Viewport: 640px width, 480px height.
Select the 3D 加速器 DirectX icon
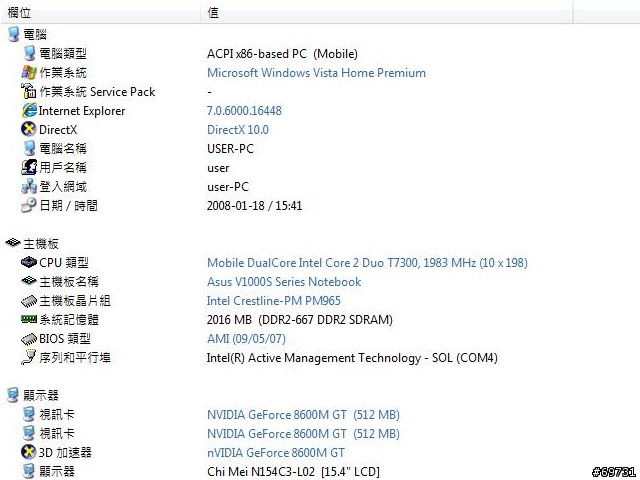29,452
